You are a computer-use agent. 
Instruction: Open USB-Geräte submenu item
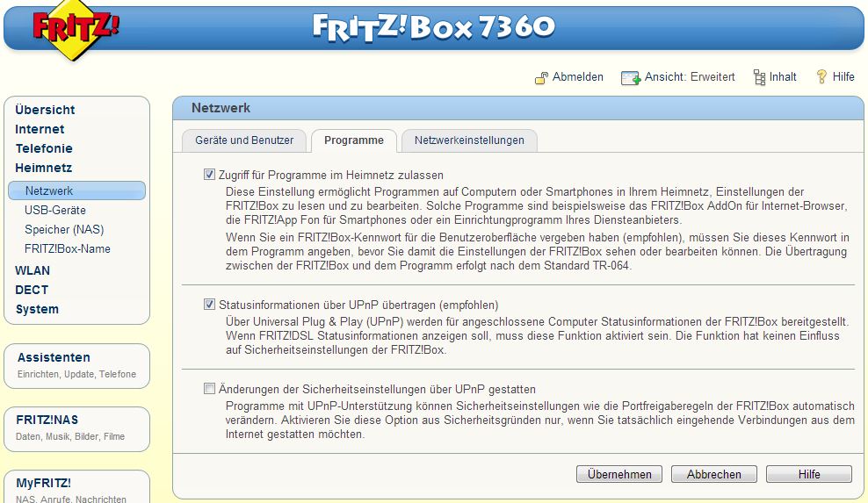54,211
